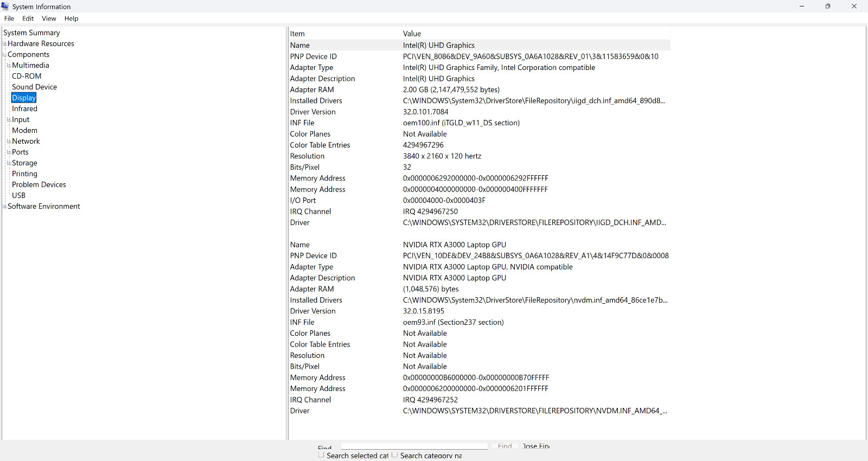Select IRQ 4294967250 value
Image resolution: width=868 pixels, height=461 pixels.
click(x=430, y=212)
